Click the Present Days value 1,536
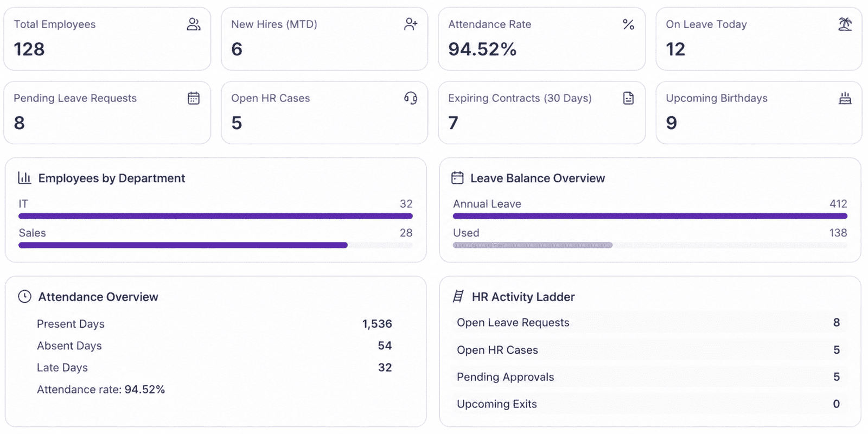868x434 pixels. (x=377, y=324)
